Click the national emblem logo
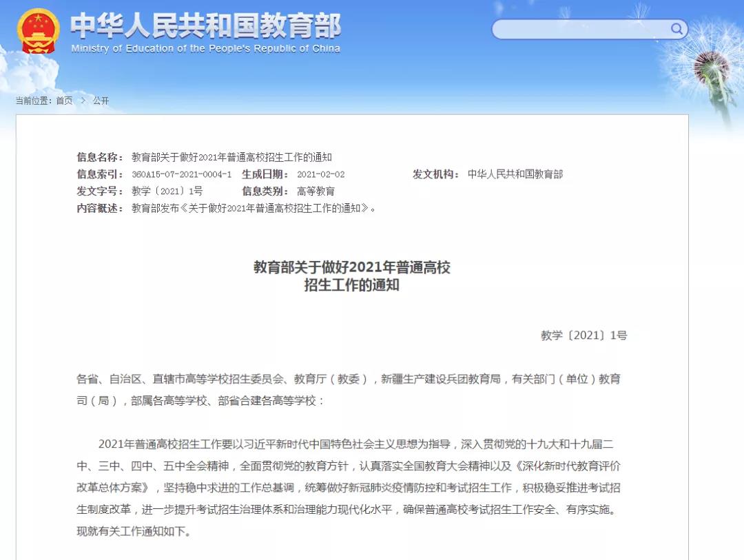The width and height of the screenshot is (744, 560). (38, 31)
